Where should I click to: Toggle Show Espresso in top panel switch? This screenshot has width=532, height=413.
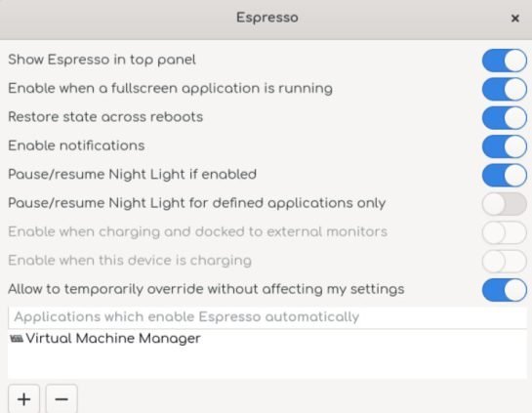tap(504, 61)
